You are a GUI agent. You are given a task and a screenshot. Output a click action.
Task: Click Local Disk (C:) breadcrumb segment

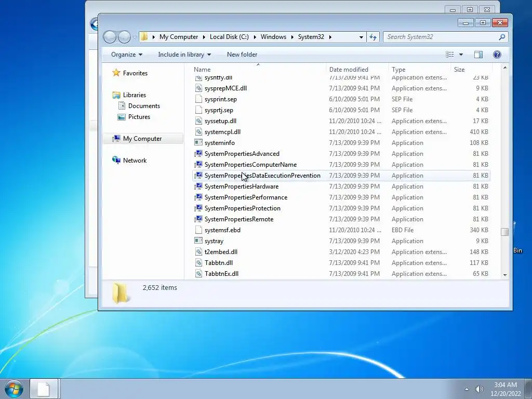tap(229, 37)
